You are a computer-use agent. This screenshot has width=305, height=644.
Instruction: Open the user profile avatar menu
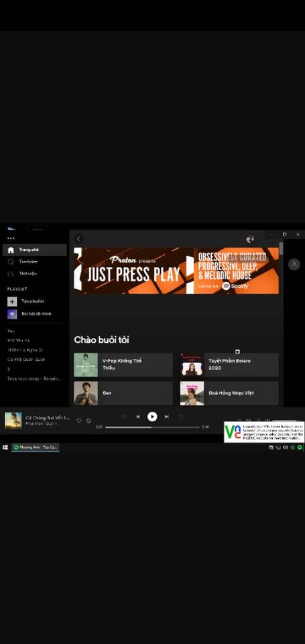coord(250,239)
